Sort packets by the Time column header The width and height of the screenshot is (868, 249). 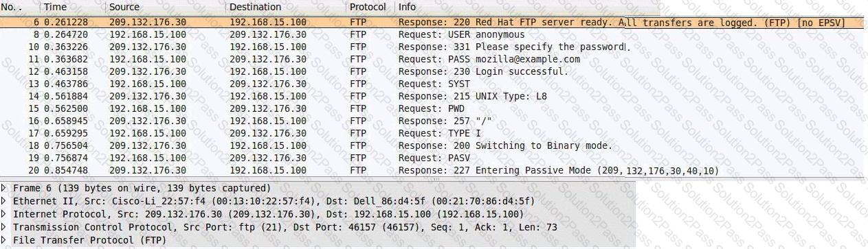click(x=72, y=7)
